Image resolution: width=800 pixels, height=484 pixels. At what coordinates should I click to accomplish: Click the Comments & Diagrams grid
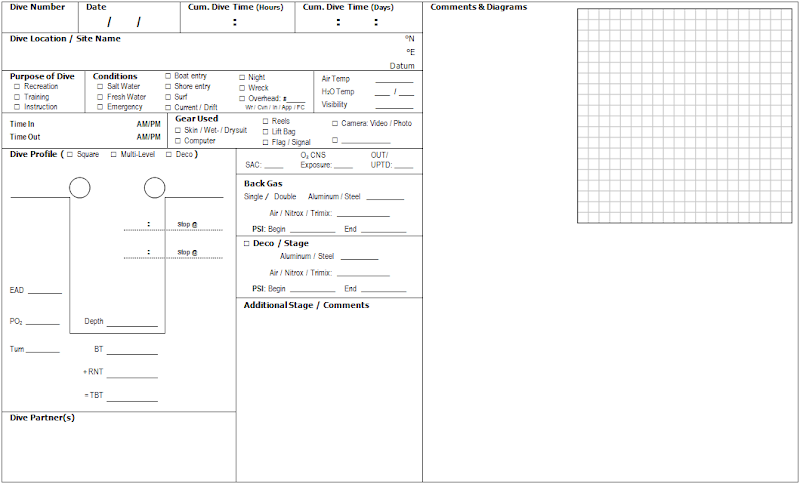point(685,116)
